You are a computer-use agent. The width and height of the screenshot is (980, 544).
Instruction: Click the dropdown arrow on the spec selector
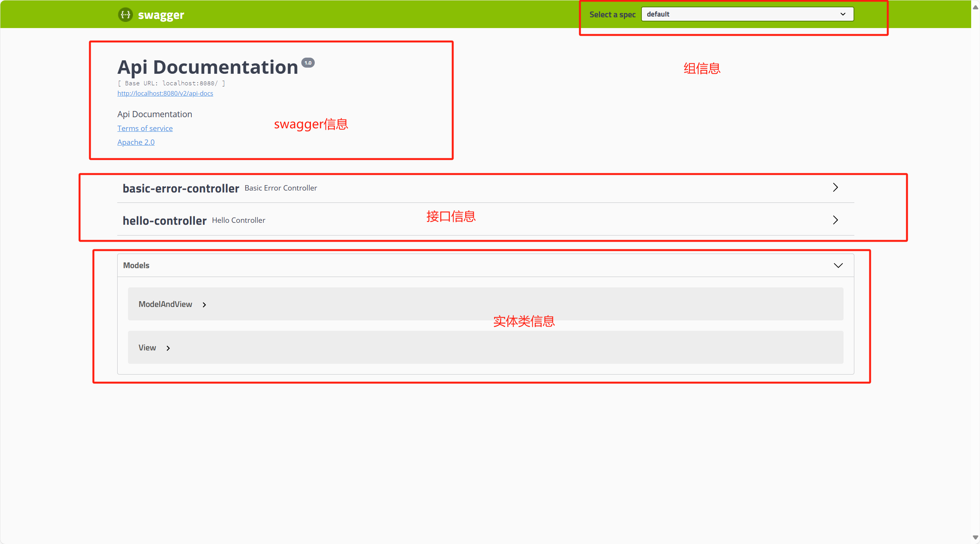(x=843, y=14)
